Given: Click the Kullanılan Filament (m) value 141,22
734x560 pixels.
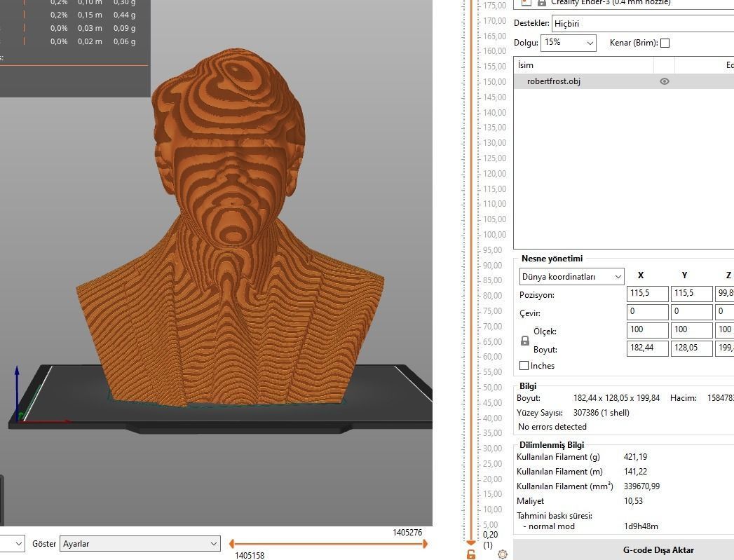Looking at the screenshot, I should [635, 472].
